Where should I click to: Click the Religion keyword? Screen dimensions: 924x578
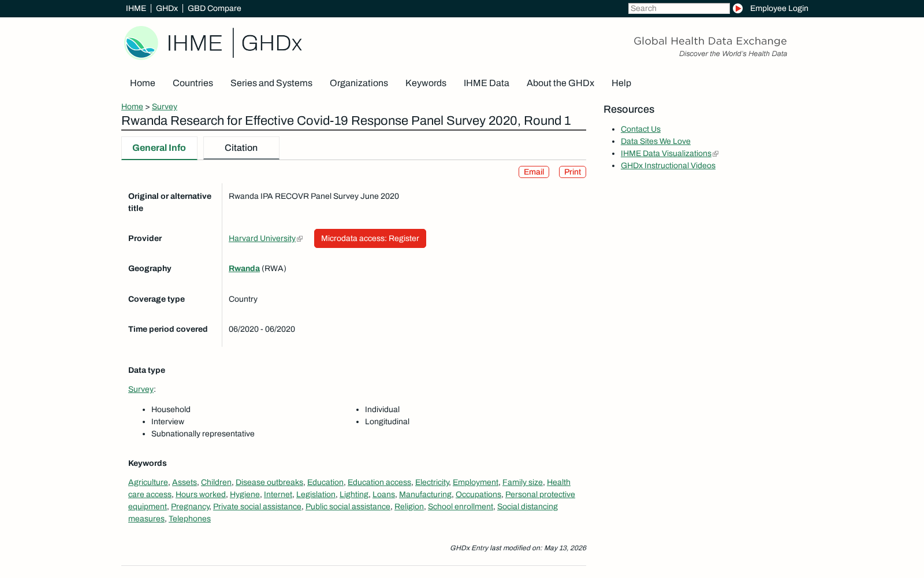(409, 507)
